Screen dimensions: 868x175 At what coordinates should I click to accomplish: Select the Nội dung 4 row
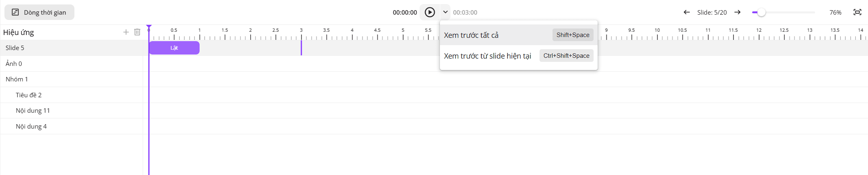point(72,126)
